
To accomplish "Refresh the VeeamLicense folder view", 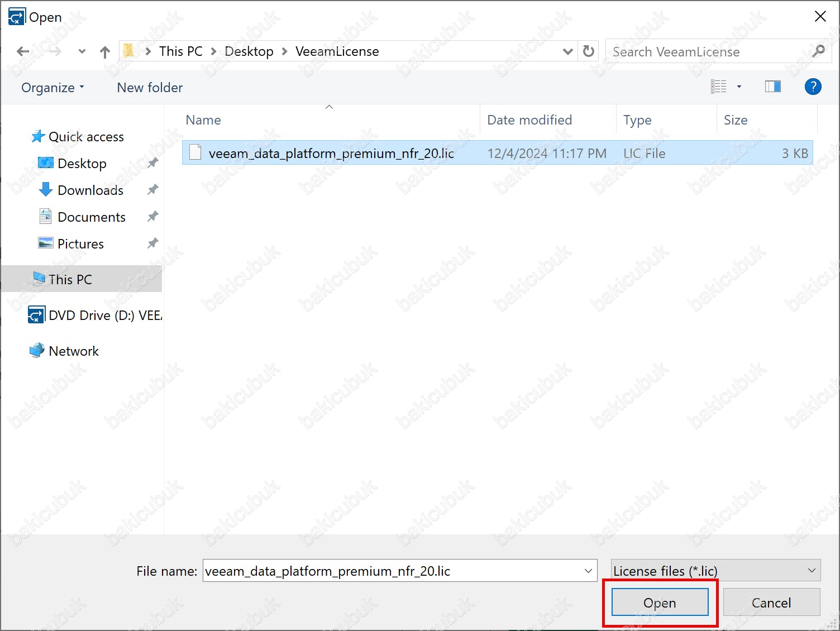I will pyautogui.click(x=589, y=51).
